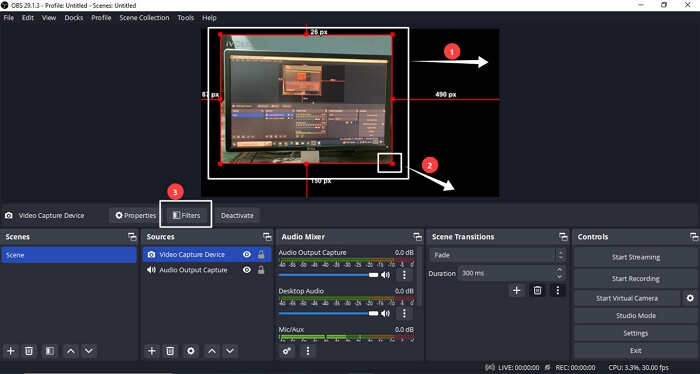
Task: Undock the Scene Transitions panel
Action: (x=563, y=237)
